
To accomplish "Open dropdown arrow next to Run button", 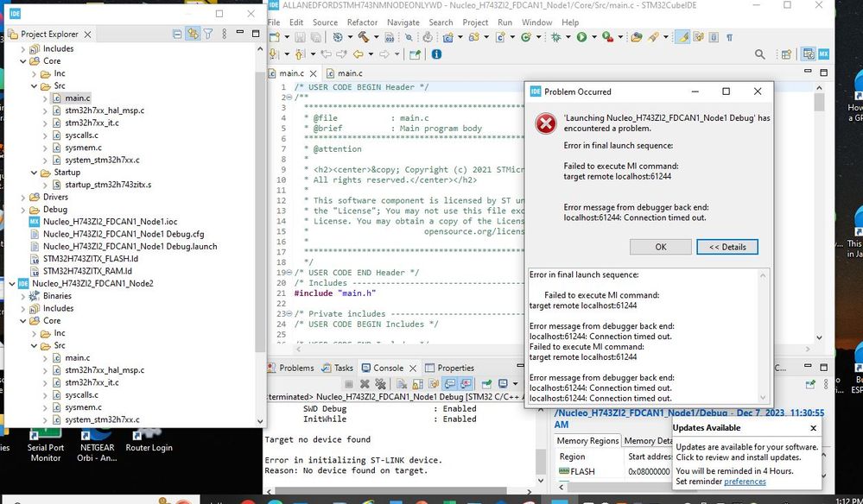I will pyautogui.click(x=594, y=37).
